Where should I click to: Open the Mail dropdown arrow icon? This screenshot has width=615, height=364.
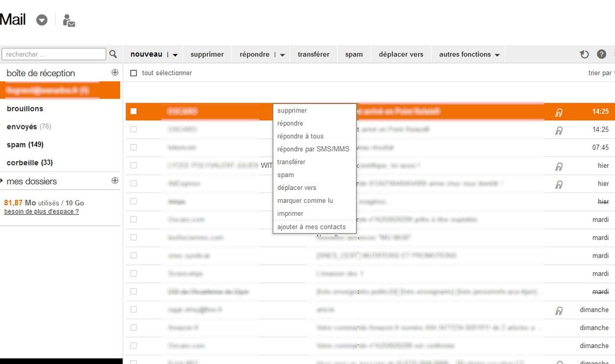(x=42, y=20)
